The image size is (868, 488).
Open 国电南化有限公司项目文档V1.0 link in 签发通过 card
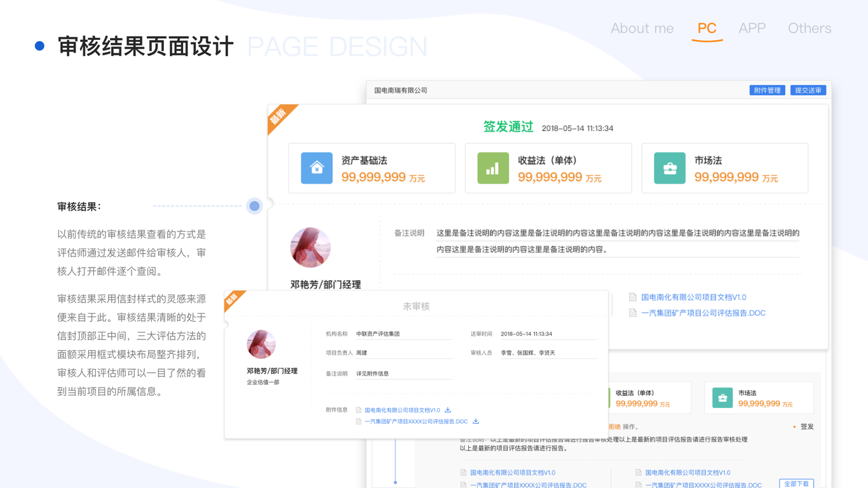[694, 297]
